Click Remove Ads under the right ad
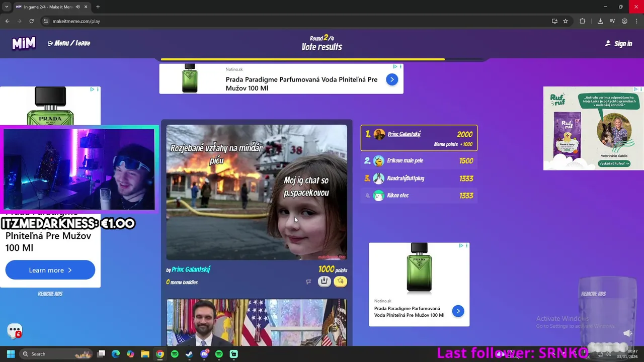Screen dimensions: 644x362 coord(593,294)
